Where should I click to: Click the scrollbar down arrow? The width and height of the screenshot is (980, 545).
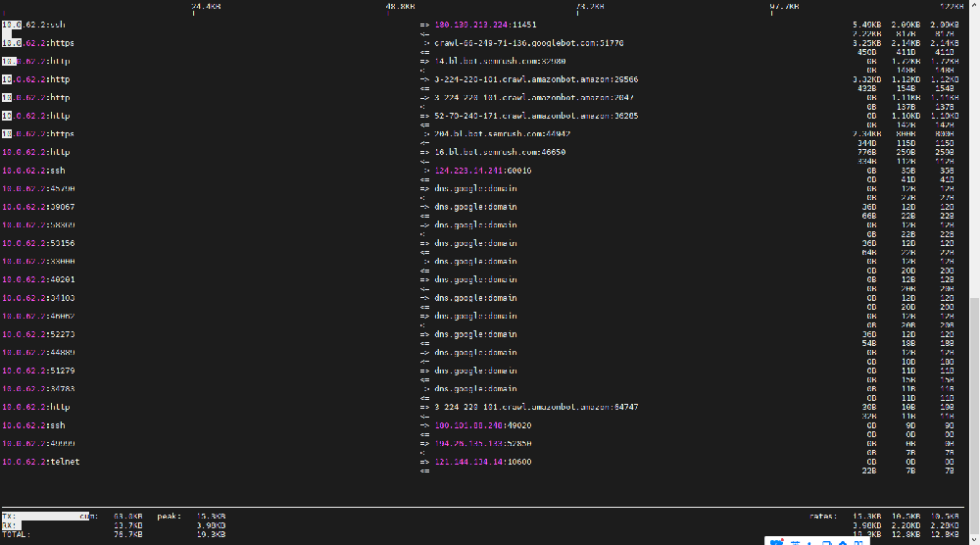(974, 539)
